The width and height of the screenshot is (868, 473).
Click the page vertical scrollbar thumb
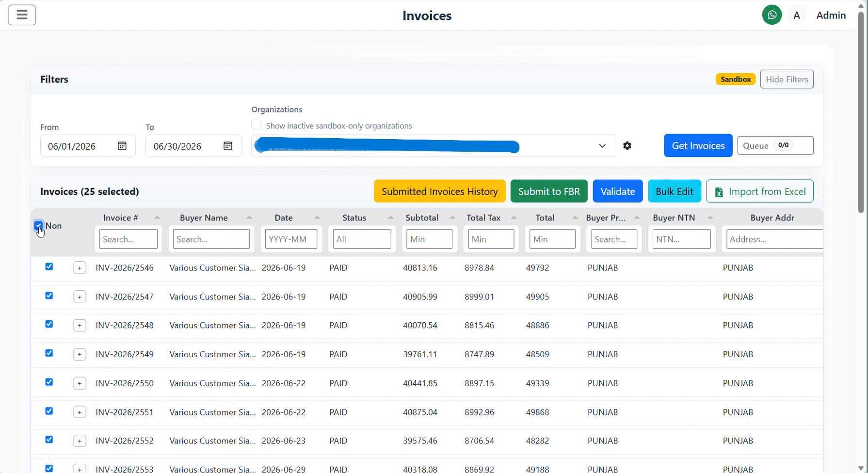(861, 111)
